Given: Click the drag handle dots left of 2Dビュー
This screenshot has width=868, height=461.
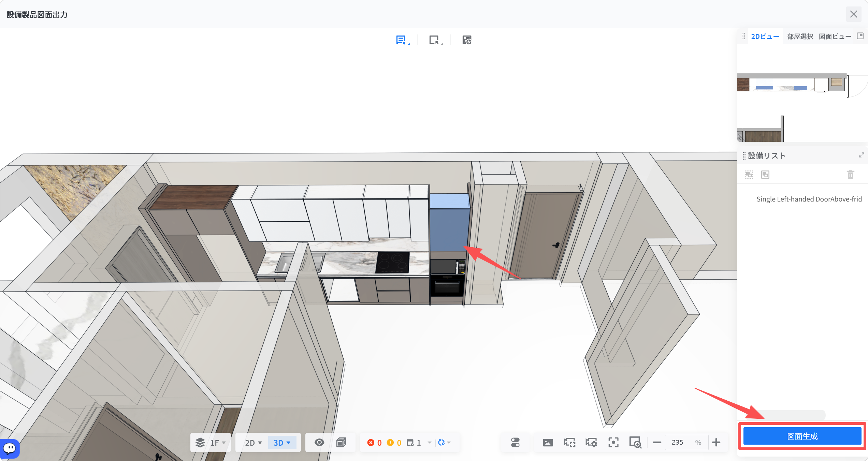Looking at the screenshot, I should click(x=743, y=36).
